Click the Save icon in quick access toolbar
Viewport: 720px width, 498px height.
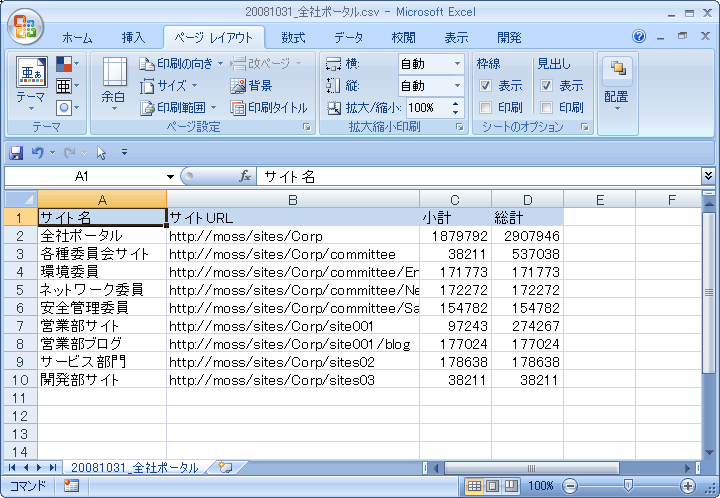click(16, 153)
